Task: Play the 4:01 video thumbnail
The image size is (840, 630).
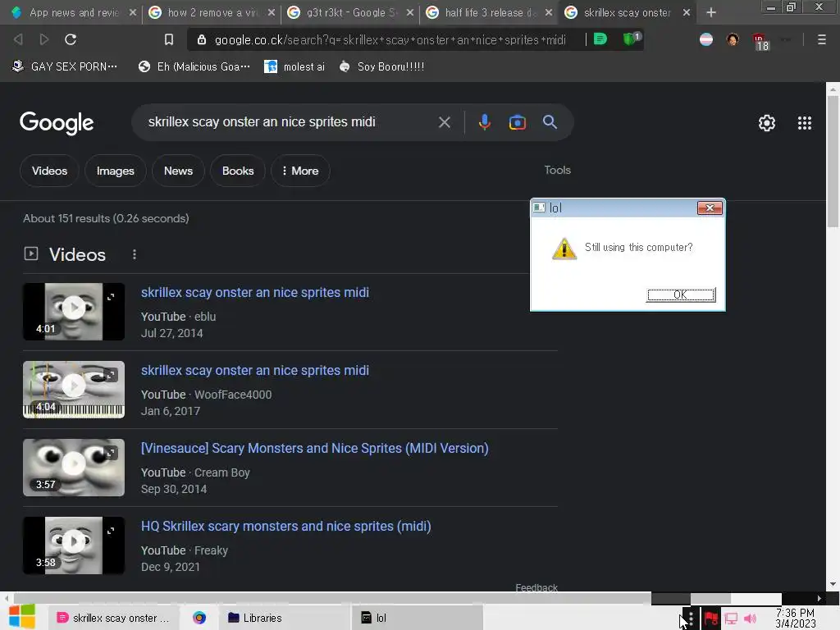Action: click(x=74, y=311)
